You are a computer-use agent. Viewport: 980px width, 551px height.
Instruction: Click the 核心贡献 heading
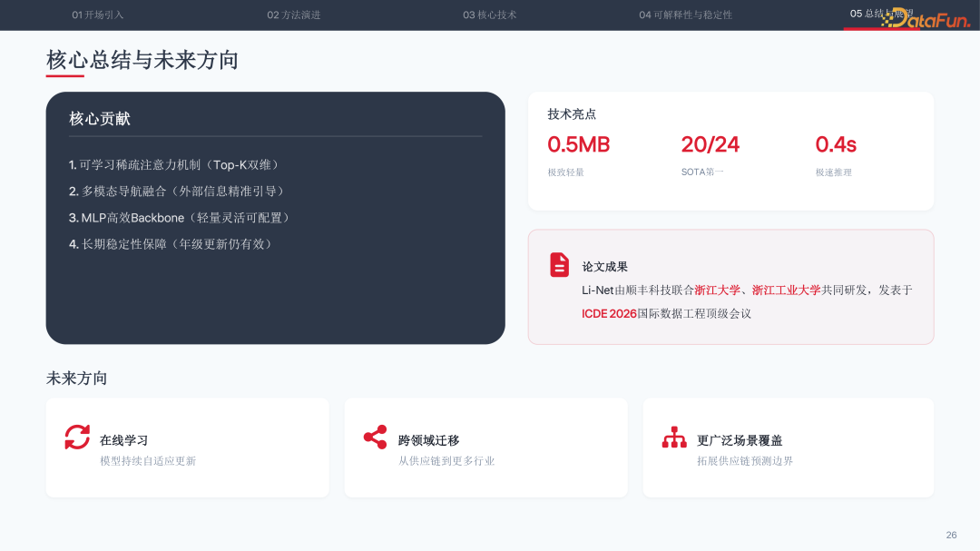point(100,118)
